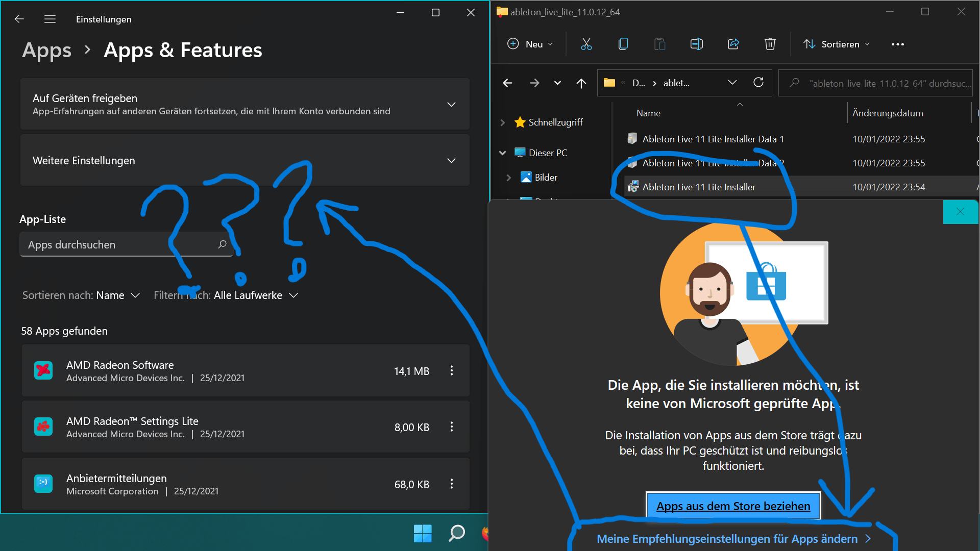Image resolution: width=980 pixels, height=551 pixels.
Task: Open the navigation hamburger menu in Einstellungen
Action: click(50, 19)
